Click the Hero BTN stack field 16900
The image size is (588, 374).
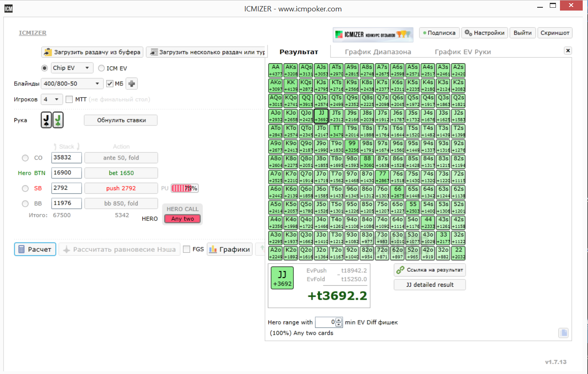pos(67,173)
